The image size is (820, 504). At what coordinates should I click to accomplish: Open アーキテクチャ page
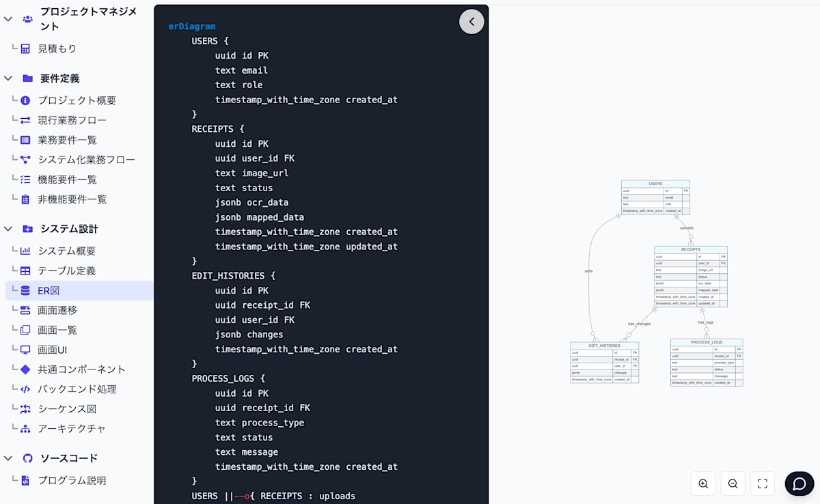(x=72, y=429)
